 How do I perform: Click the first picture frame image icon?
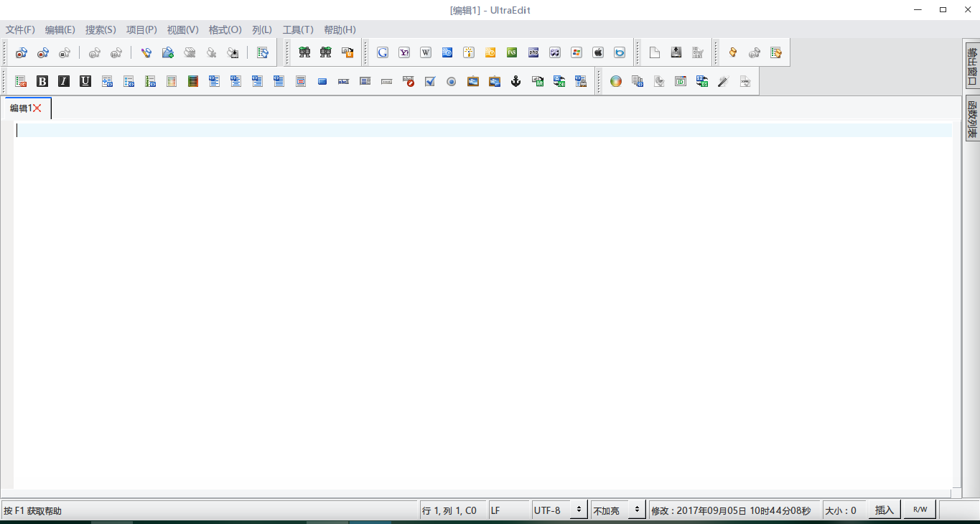(473, 81)
